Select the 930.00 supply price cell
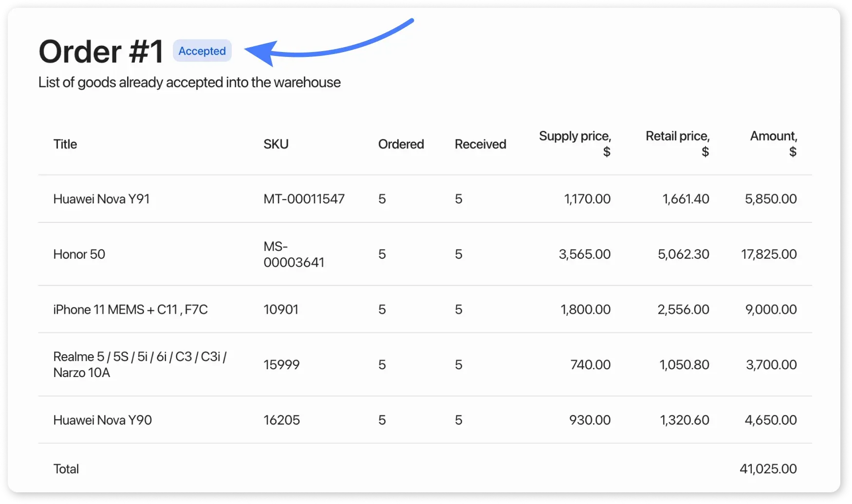This screenshot has height=504, width=852. [x=590, y=420]
